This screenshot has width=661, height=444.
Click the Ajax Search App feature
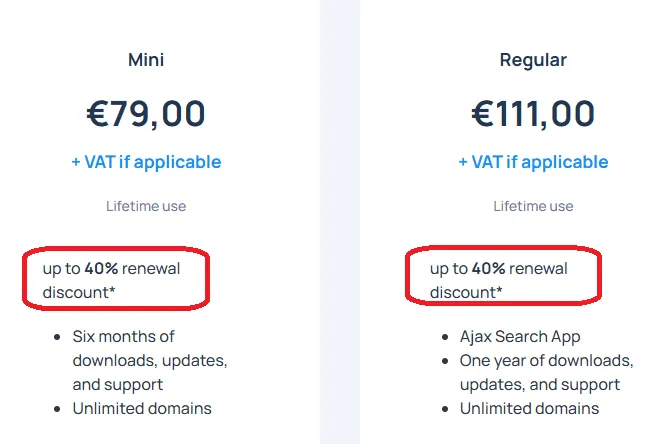(520, 337)
